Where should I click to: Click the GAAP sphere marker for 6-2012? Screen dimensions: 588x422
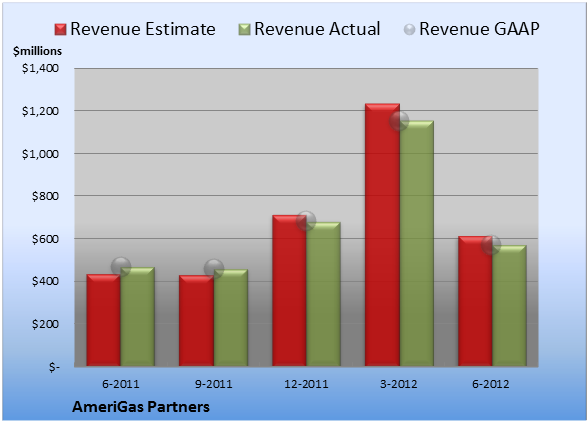coord(491,245)
